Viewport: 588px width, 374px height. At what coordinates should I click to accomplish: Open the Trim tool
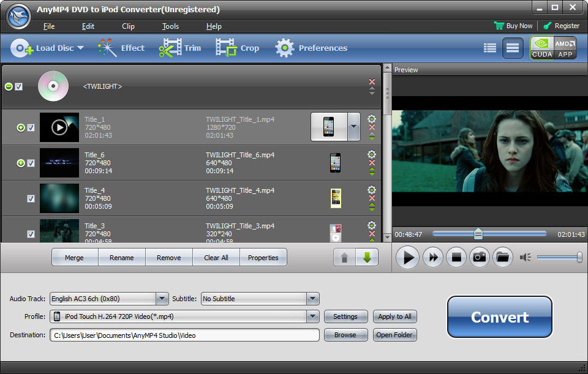tap(180, 48)
